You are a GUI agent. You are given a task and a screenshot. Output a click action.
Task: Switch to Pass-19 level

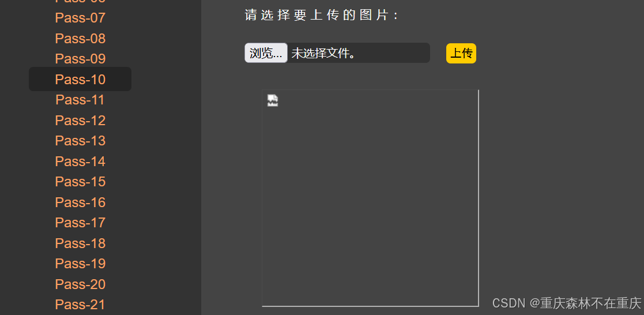[x=80, y=263]
